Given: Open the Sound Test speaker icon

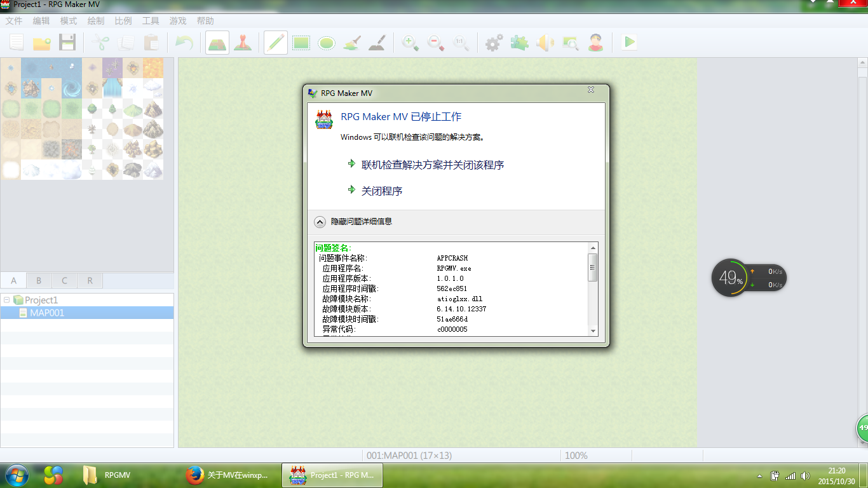Looking at the screenshot, I should point(545,43).
